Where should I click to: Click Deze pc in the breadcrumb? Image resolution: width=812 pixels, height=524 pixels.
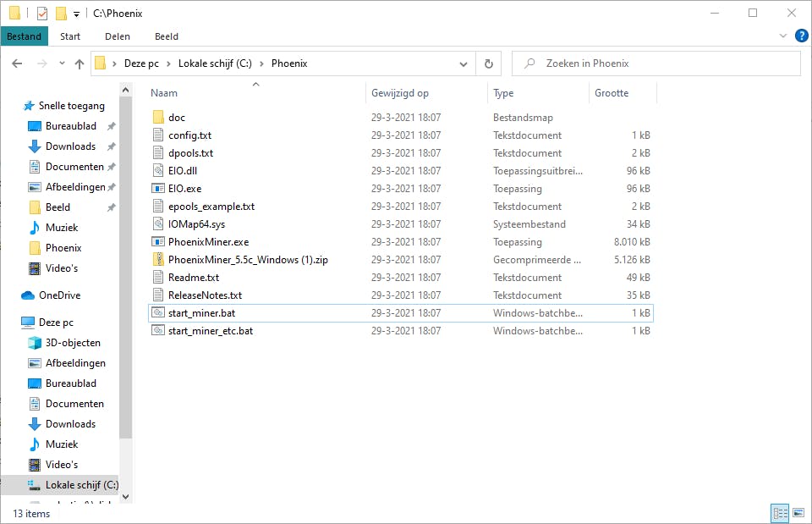[141, 63]
